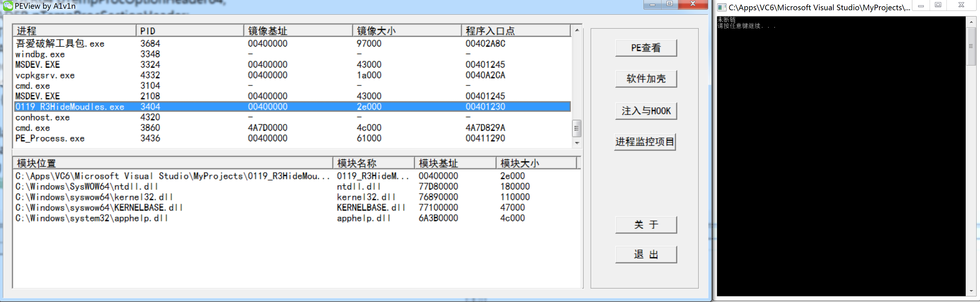The width and height of the screenshot is (980, 302).
Task: Click entry point value 00402A8C
Action: click(x=485, y=43)
